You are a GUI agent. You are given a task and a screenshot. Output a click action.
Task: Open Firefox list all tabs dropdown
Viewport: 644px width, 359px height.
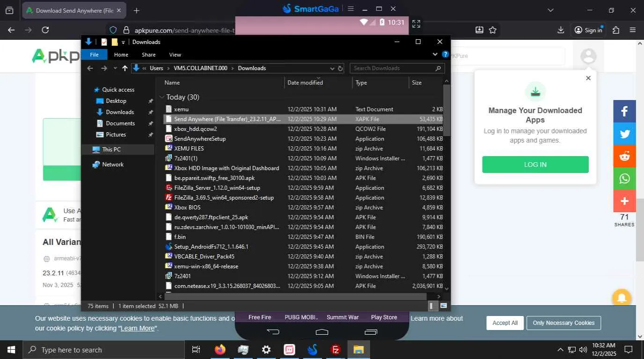(551, 10)
